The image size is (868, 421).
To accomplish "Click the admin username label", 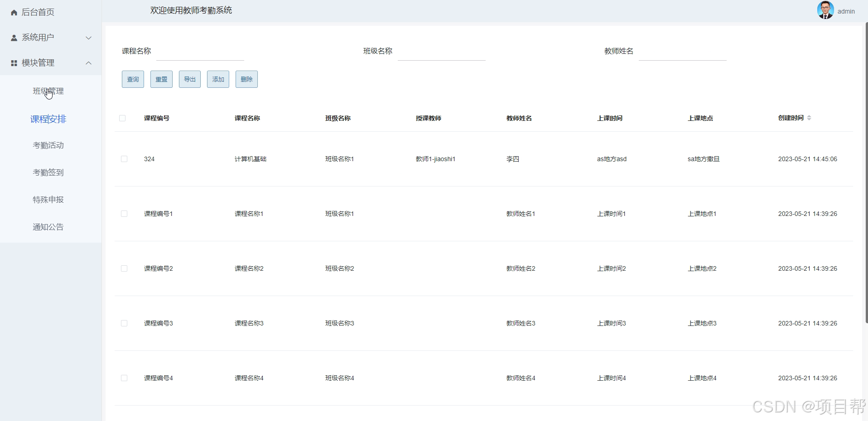I will (x=846, y=11).
